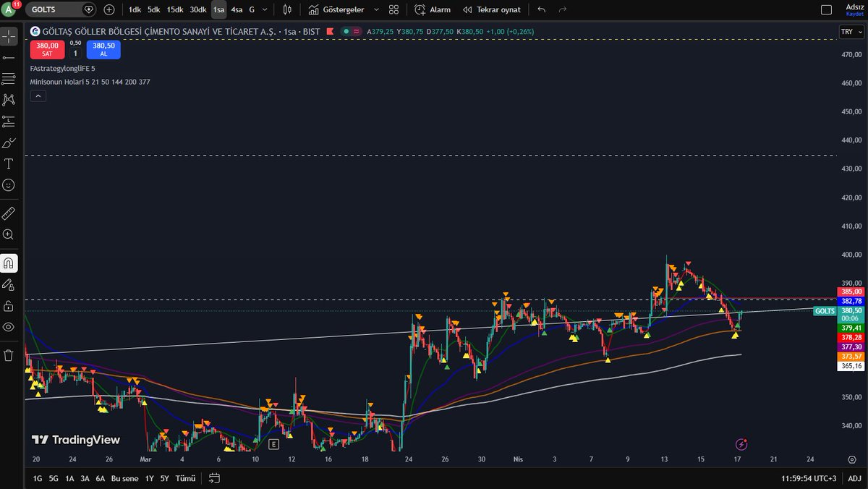
Task: Open the long position forecasting tools
Action: tap(9, 121)
